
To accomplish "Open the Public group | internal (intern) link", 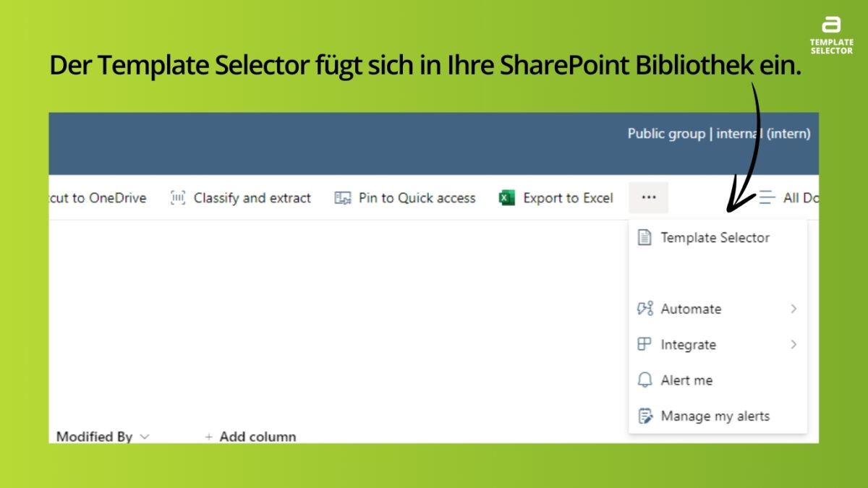I will click(718, 133).
